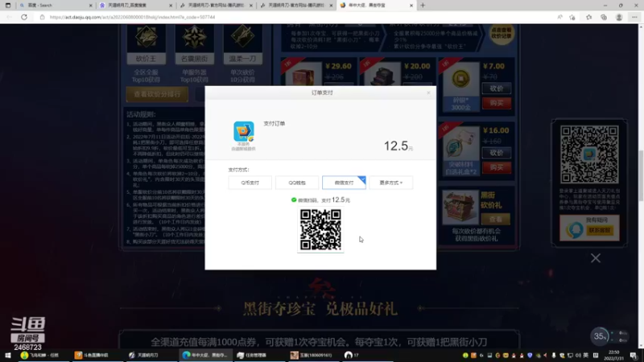Open 查看砍价分排行 ranking button
Screen dimensions: 644x362
coord(157,94)
